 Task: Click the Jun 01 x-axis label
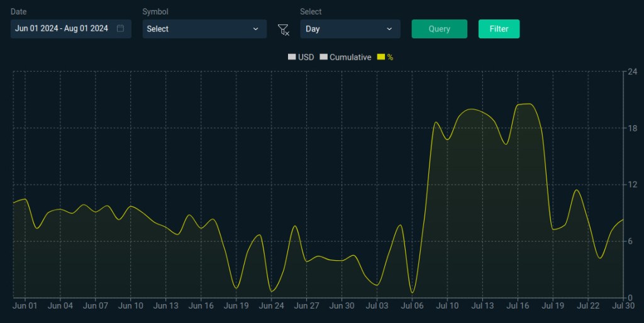pyautogui.click(x=25, y=306)
